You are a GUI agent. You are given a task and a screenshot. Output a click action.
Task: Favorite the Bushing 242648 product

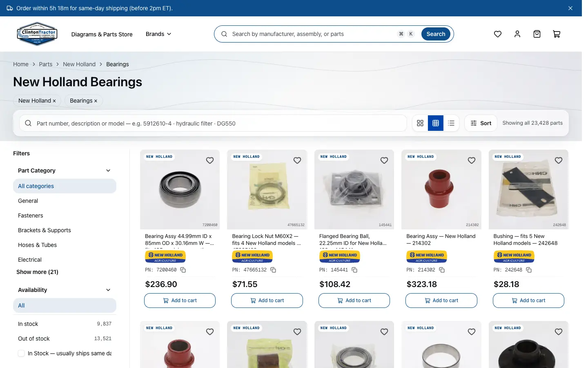559,160
